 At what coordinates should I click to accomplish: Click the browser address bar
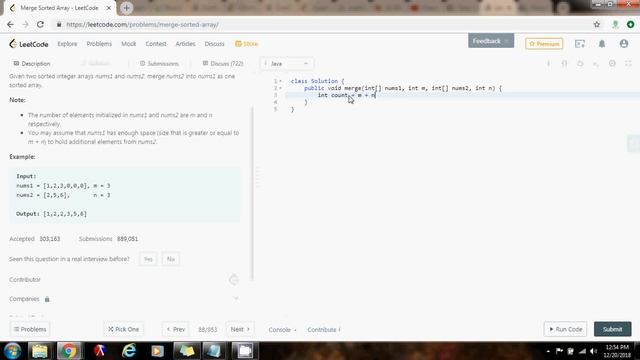[x=322, y=24]
